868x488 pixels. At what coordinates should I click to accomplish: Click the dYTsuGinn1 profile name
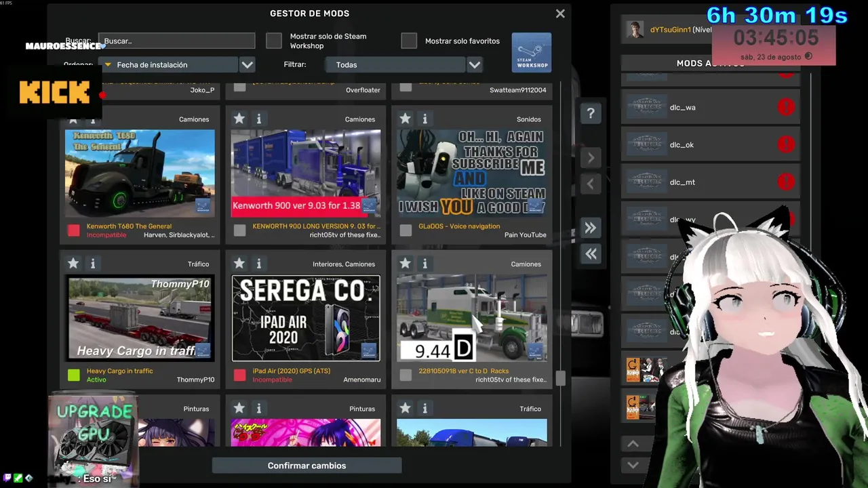[670, 30]
